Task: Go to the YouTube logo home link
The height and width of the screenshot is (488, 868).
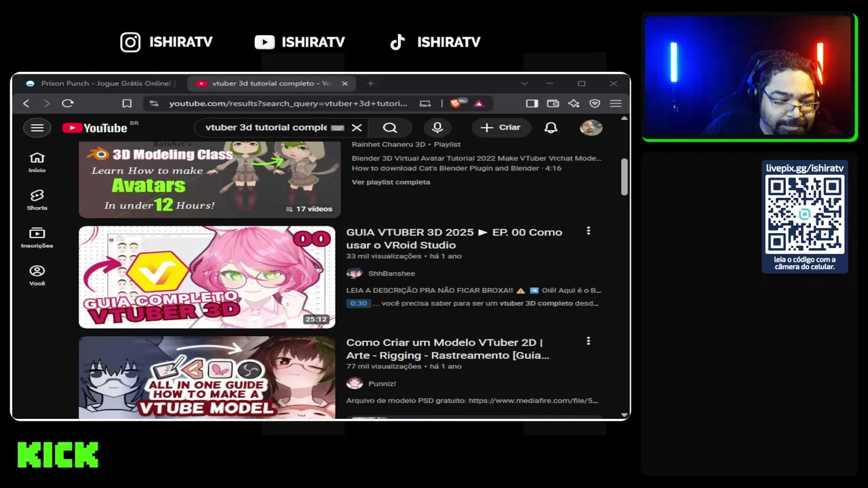Action: (x=95, y=127)
